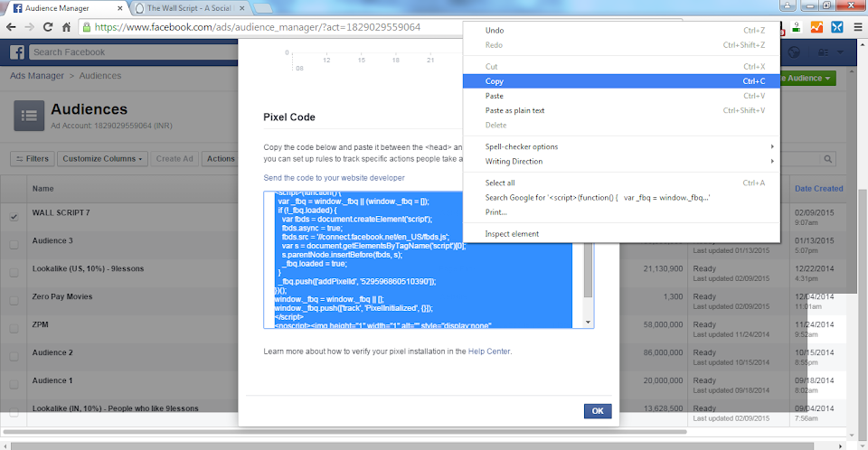Open the Actions dropdown
Screen dimensions: 868x450
[221, 159]
